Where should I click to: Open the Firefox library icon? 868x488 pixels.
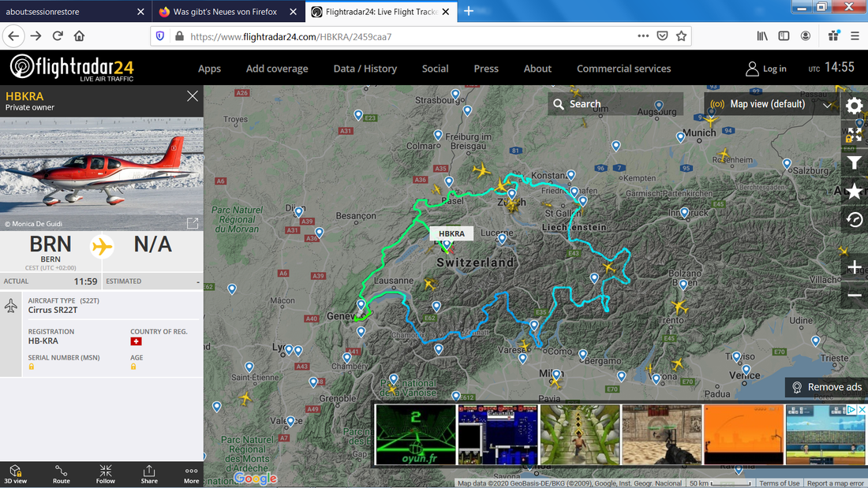[x=762, y=36]
